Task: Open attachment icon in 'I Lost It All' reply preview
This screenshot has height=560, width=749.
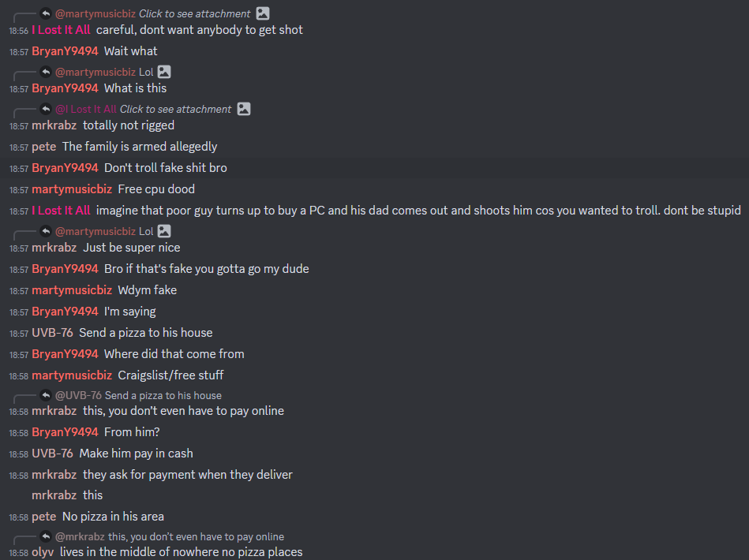Action: (244, 109)
